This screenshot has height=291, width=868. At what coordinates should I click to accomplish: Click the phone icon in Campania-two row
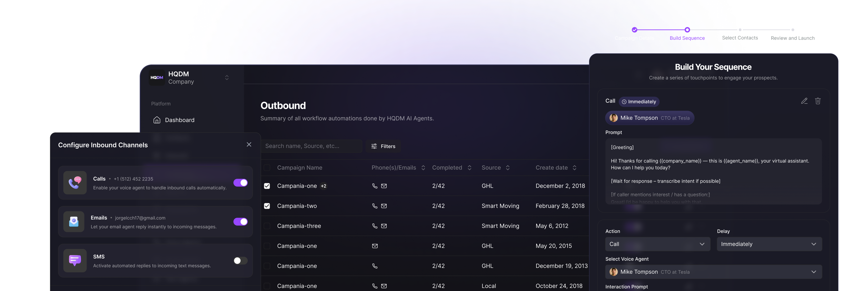(x=374, y=206)
